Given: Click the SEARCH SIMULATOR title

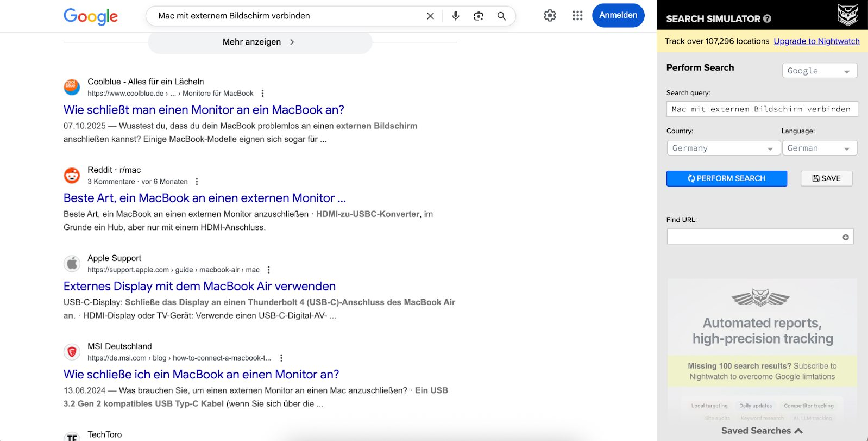Looking at the screenshot, I should click(x=713, y=19).
